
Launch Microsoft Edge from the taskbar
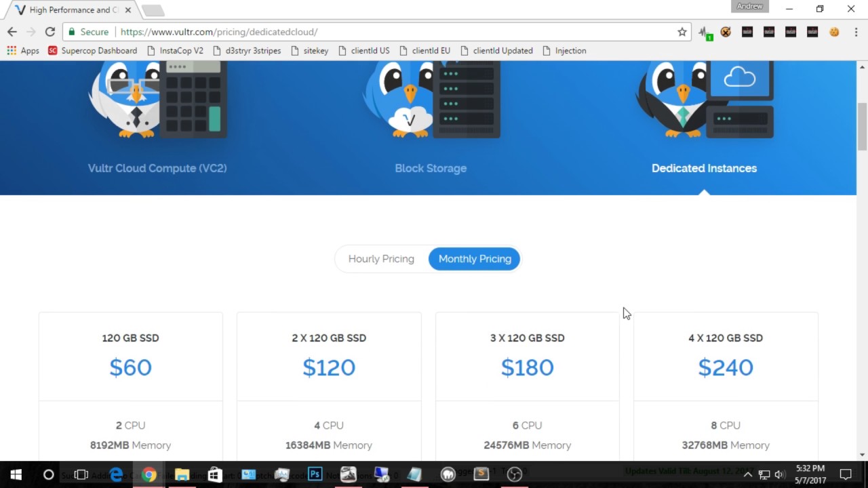[x=116, y=474]
